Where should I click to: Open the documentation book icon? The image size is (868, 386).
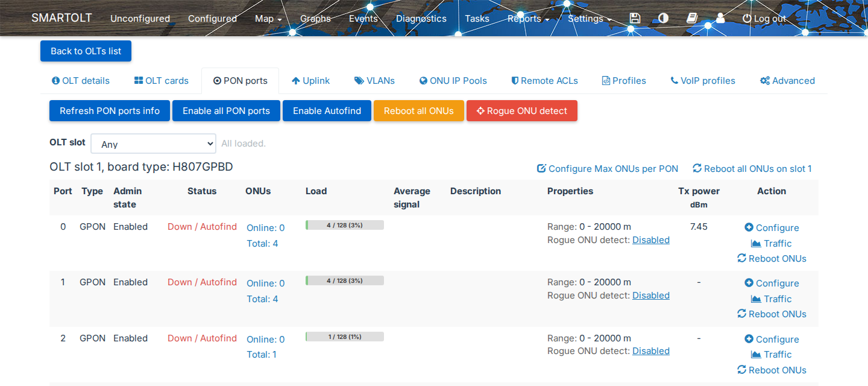pos(692,18)
